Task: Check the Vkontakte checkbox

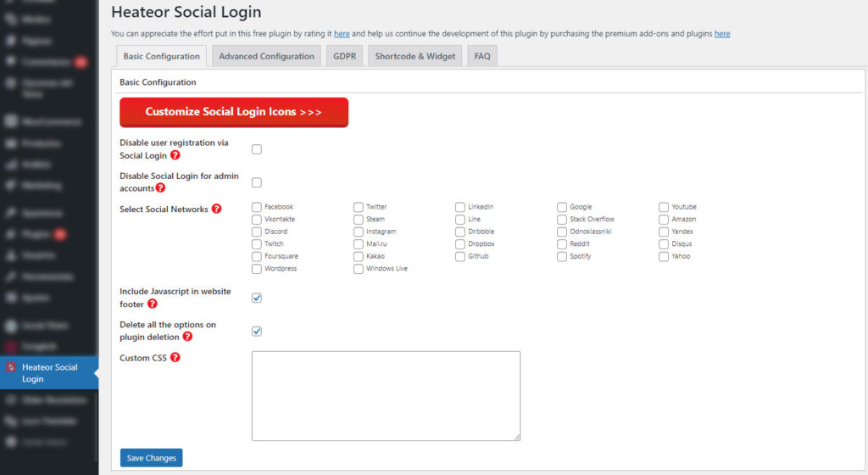Action: tap(256, 219)
